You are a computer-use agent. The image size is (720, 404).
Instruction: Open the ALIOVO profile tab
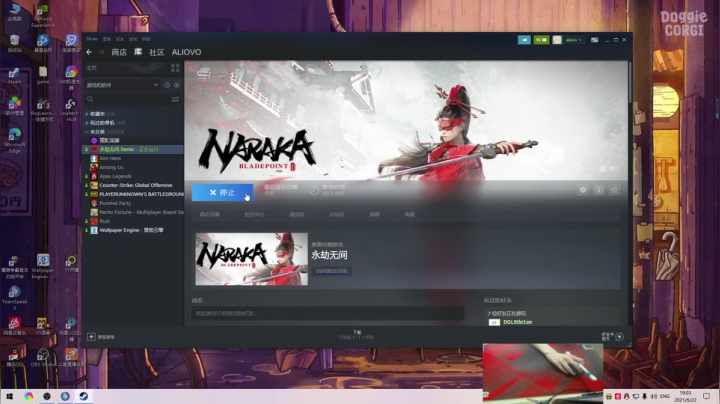(186, 52)
